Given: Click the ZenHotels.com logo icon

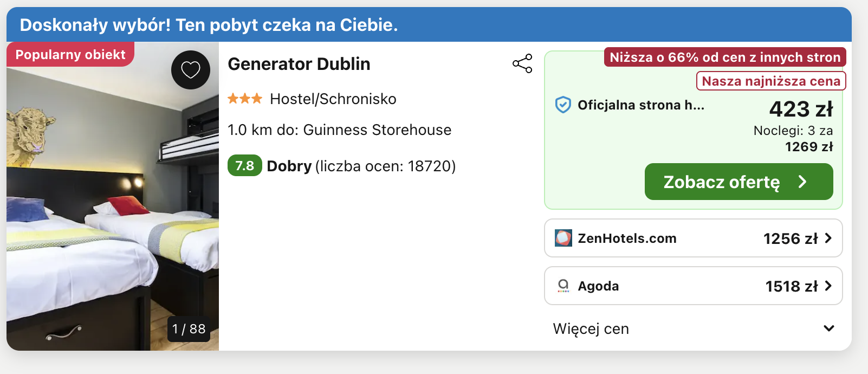Looking at the screenshot, I should click(x=563, y=238).
